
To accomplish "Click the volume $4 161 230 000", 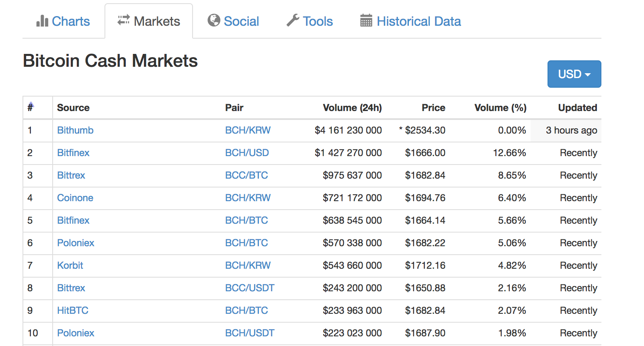I will [x=348, y=130].
